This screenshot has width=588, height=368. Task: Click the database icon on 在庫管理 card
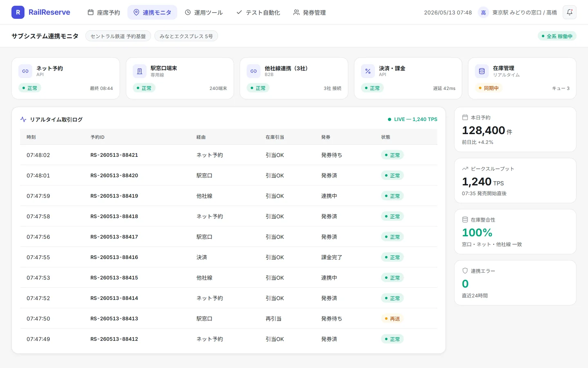click(482, 71)
